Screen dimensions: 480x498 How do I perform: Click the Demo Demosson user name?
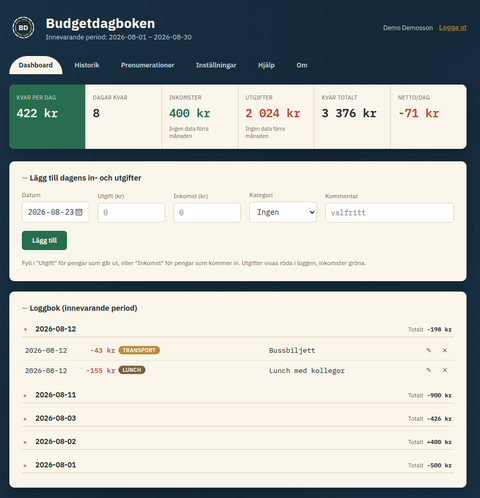(408, 28)
